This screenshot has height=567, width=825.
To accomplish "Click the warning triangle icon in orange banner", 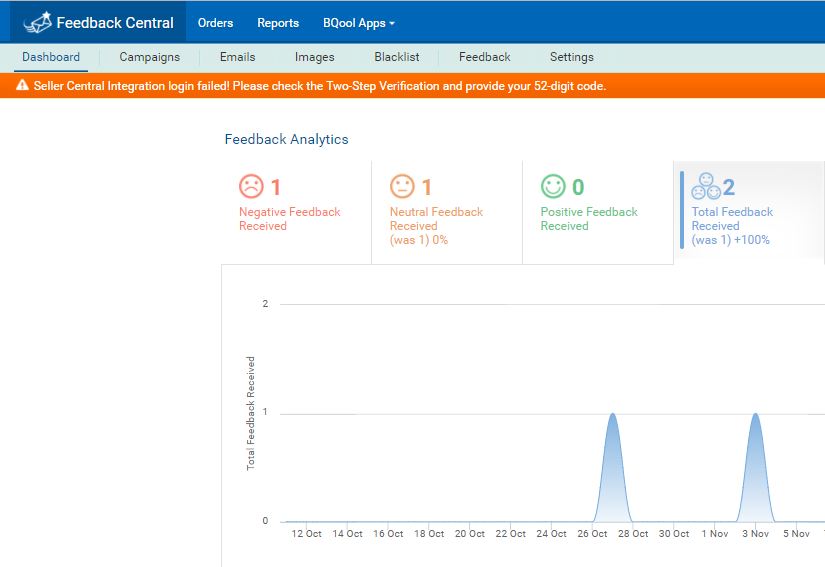I will click(22, 85).
